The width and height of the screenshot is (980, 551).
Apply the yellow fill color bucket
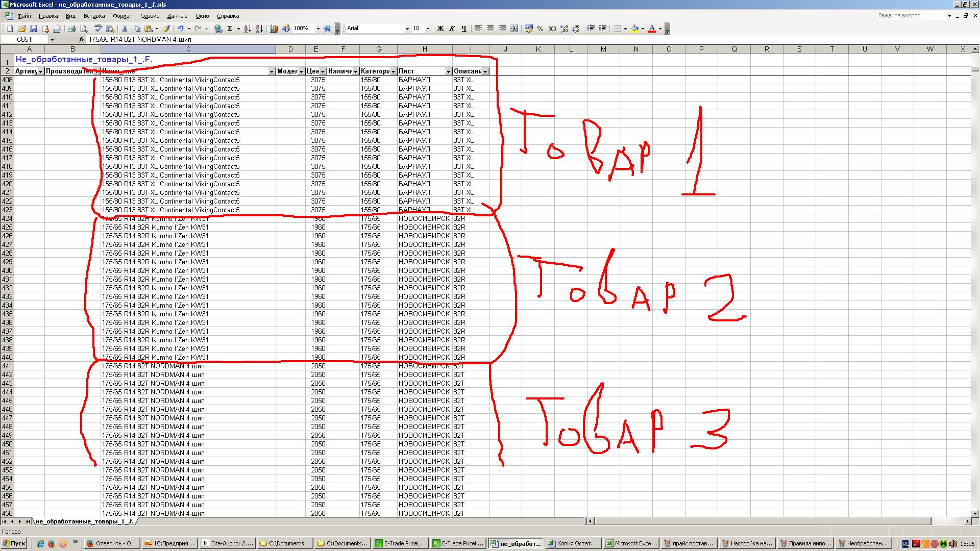pos(634,29)
